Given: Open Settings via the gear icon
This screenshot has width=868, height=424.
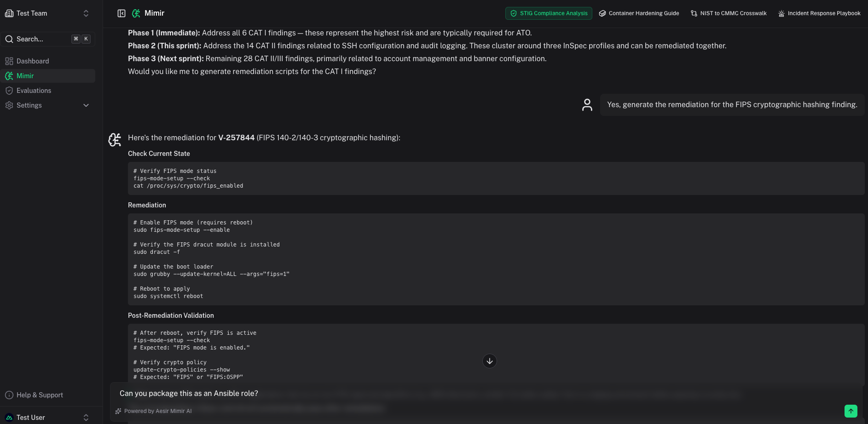Looking at the screenshot, I should click(9, 105).
